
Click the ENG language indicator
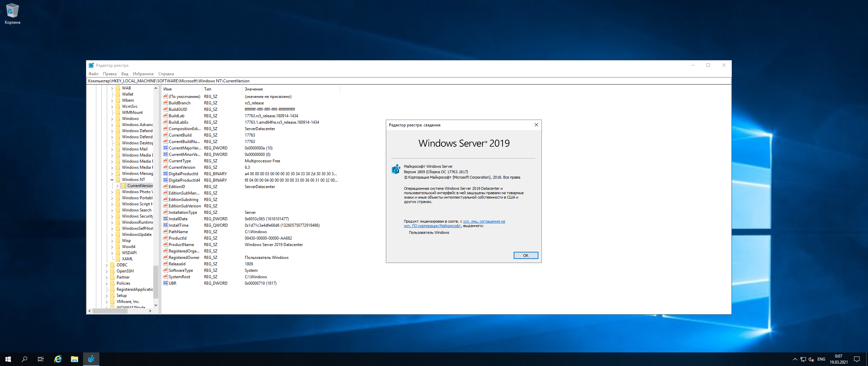click(821, 359)
